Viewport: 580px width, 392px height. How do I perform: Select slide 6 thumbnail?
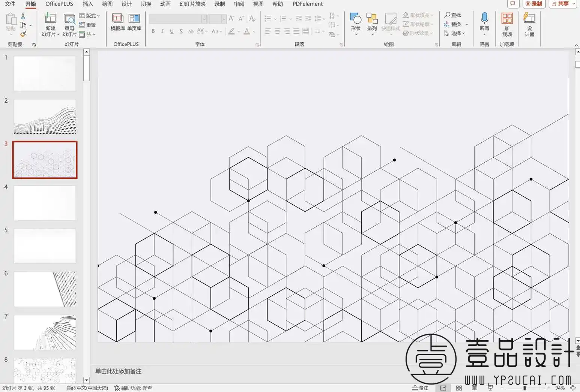[x=45, y=289]
